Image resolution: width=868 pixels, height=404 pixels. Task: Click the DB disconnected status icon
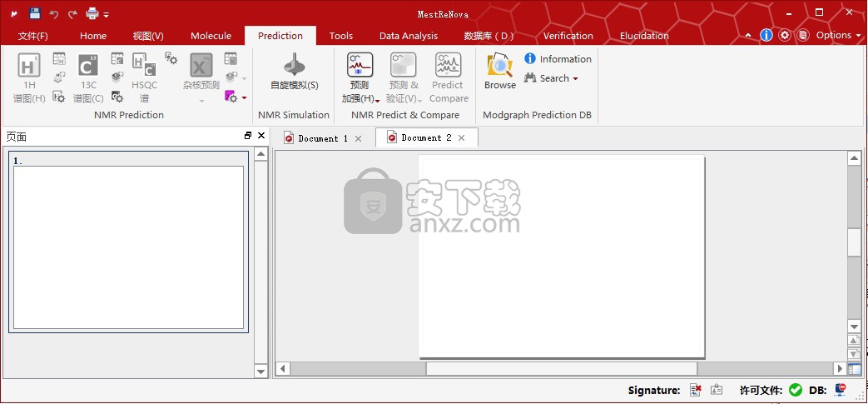[841, 390]
